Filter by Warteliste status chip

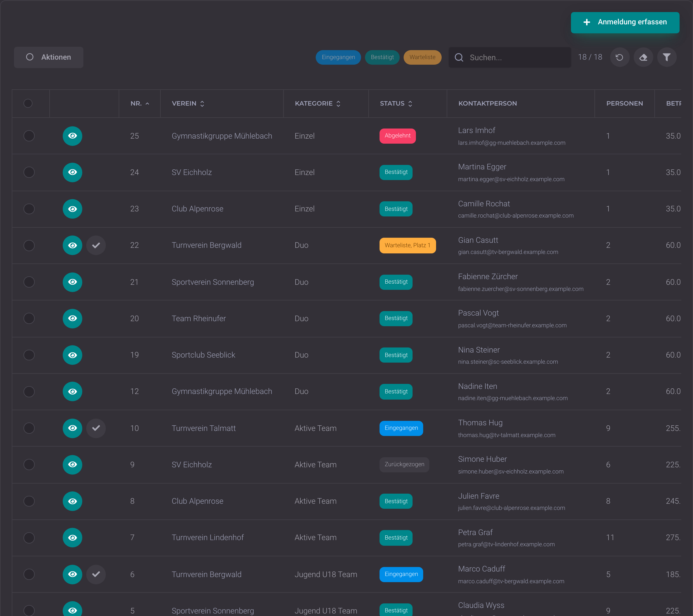click(422, 57)
